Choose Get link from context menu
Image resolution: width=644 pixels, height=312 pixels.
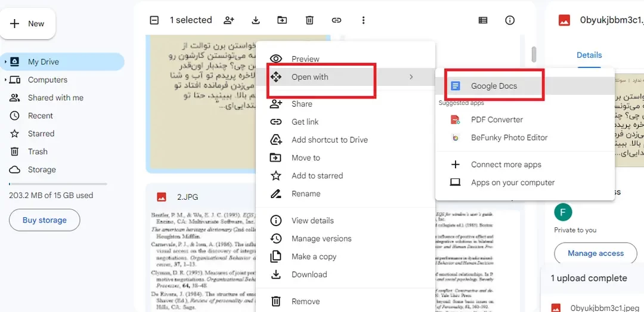(x=345, y=122)
